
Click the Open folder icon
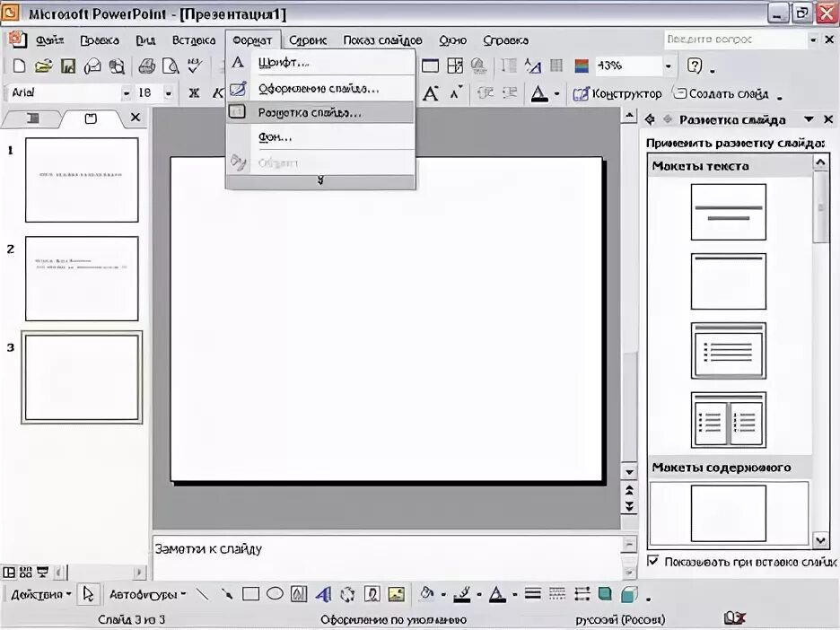43,66
